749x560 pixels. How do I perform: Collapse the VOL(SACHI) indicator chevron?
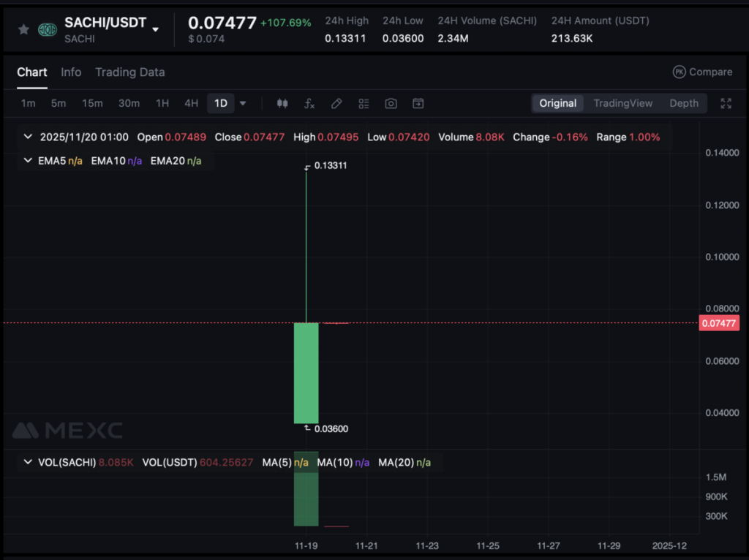click(x=29, y=463)
